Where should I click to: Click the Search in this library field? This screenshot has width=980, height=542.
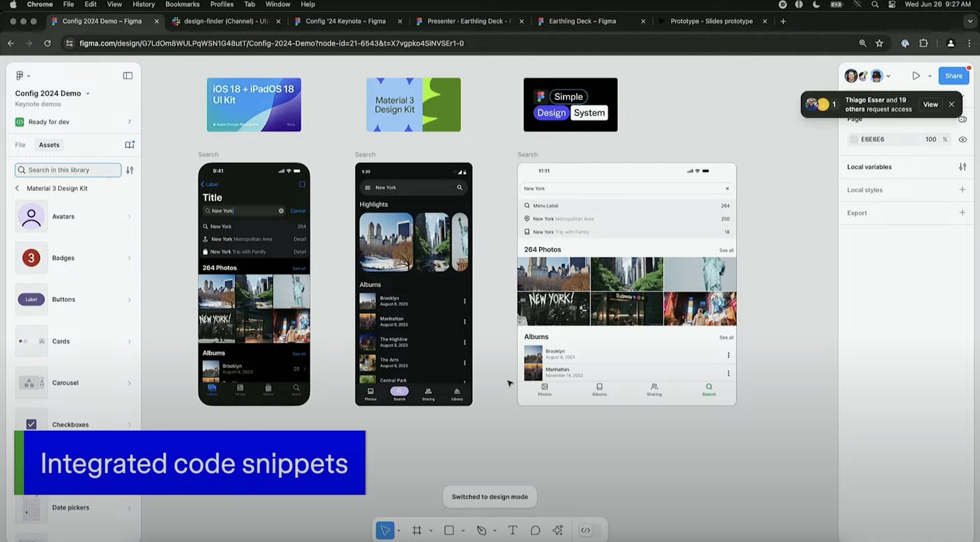coord(68,170)
